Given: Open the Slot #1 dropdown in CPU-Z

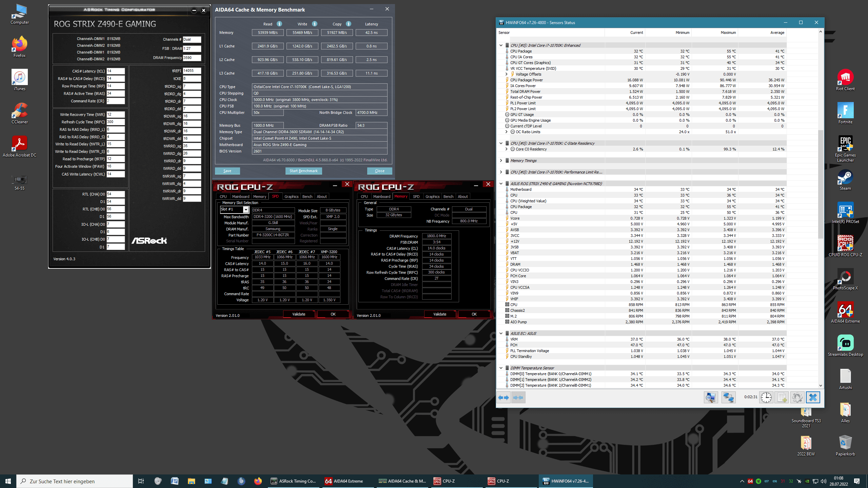Looking at the screenshot, I should [246, 210].
